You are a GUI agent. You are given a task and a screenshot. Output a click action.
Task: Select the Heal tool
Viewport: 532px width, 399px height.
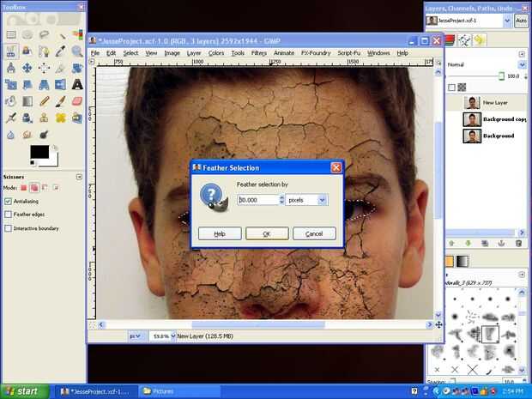61,118
